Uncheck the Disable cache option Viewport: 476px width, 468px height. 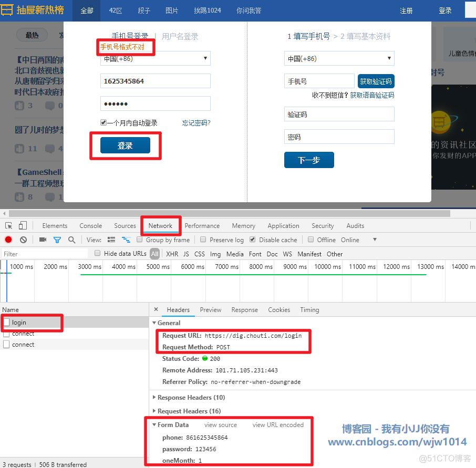[x=253, y=239]
